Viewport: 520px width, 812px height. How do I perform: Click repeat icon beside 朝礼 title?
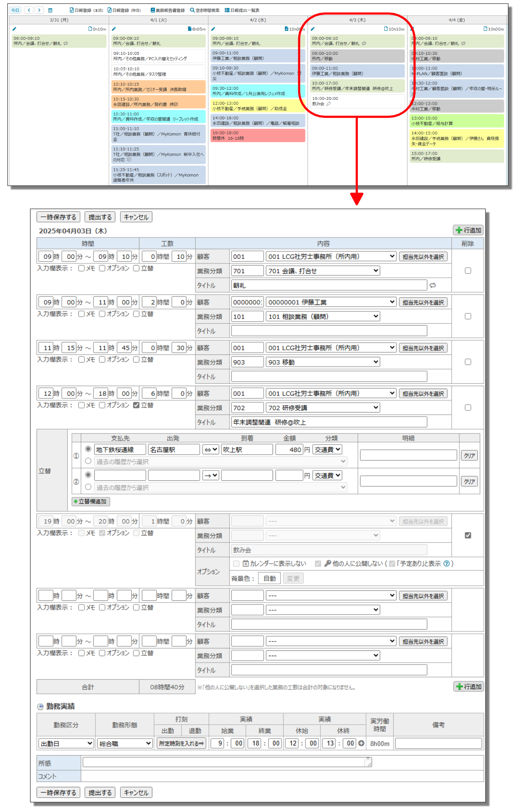[433, 285]
